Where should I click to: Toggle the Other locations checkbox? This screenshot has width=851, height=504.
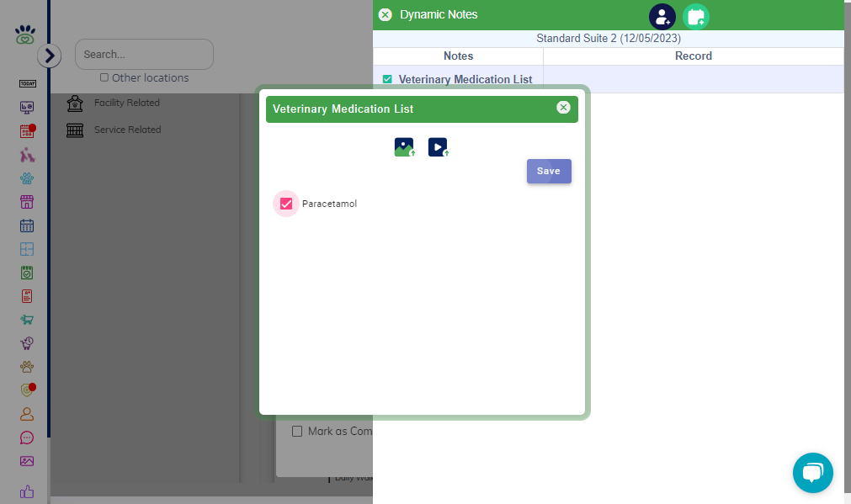[104, 77]
